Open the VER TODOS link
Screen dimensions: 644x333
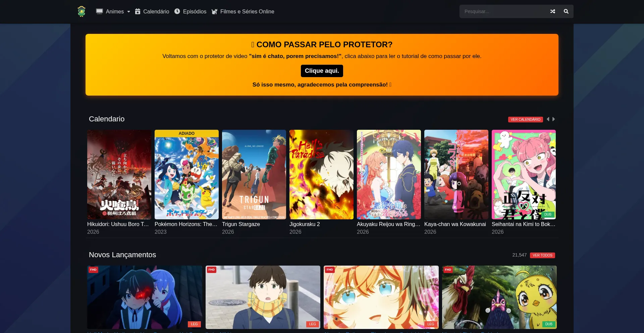[542, 255]
